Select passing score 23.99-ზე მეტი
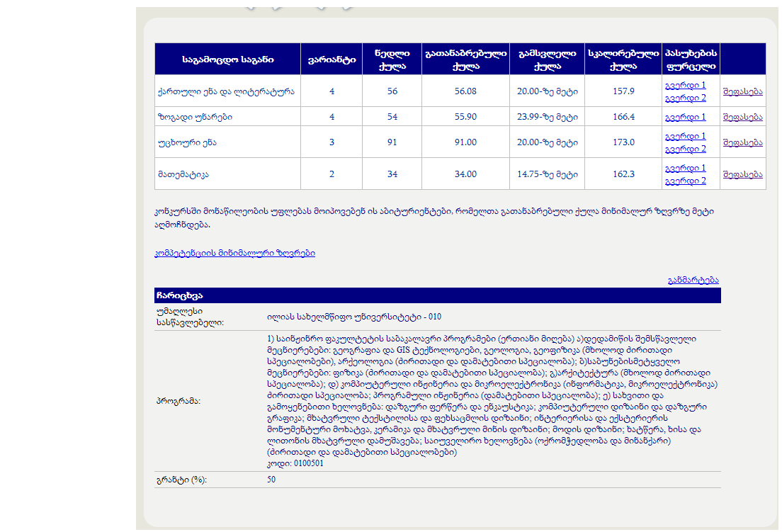This screenshot has width=782, height=532. coord(547,117)
